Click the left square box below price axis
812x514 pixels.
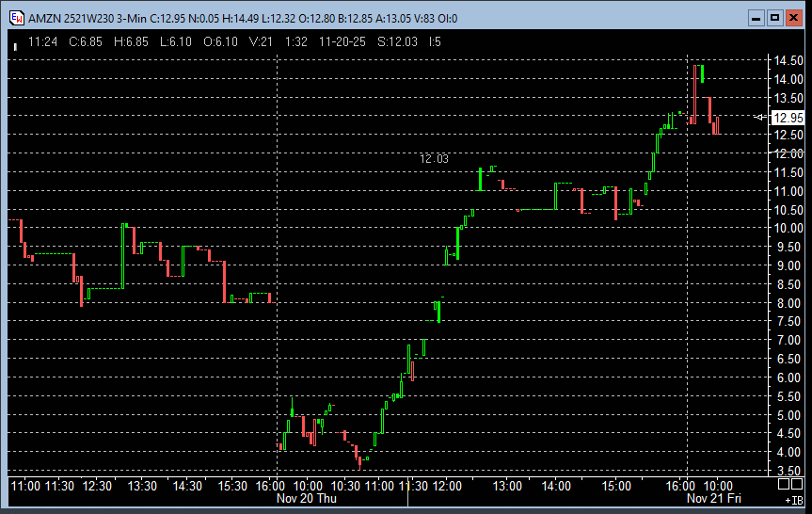(x=785, y=483)
